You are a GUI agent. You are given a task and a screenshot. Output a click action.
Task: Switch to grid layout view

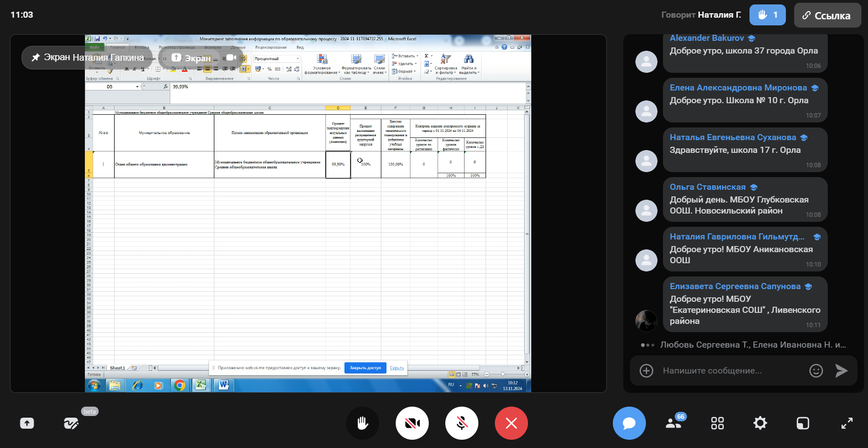[x=717, y=423]
